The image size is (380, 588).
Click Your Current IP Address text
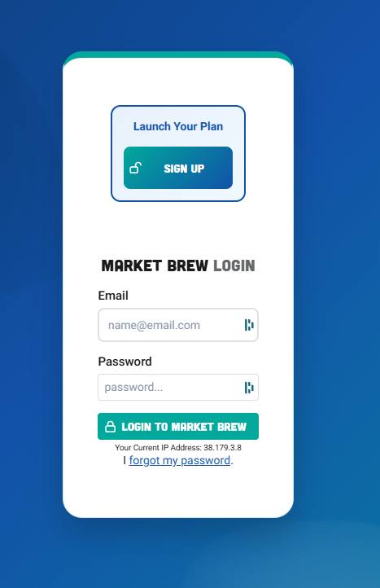click(x=158, y=447)
